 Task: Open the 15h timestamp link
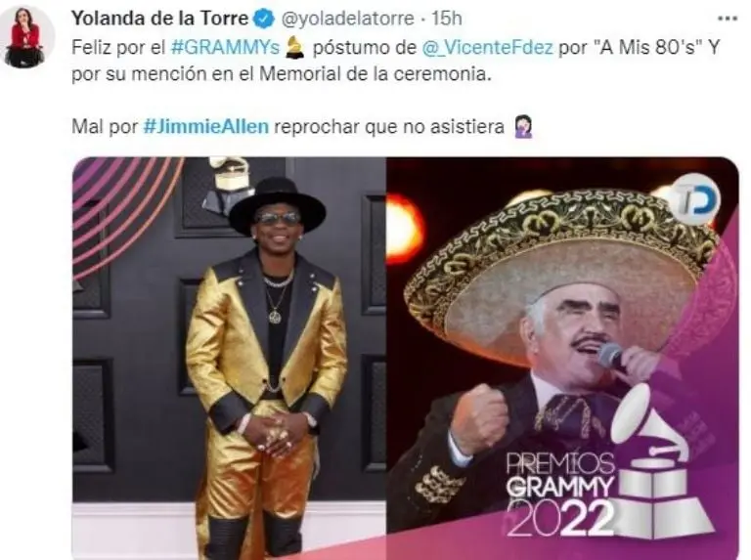tap(446, 19)
